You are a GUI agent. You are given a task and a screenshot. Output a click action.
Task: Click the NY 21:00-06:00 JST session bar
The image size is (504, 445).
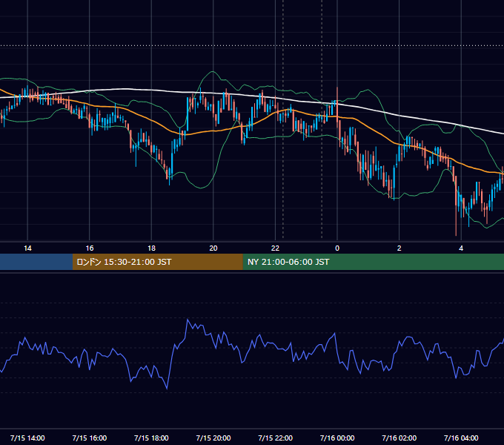coord(373,262)
